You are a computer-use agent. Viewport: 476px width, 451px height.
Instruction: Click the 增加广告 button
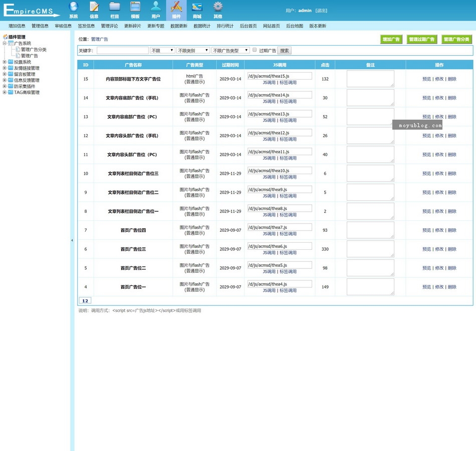pyautogui.click(x=391, y=39)
